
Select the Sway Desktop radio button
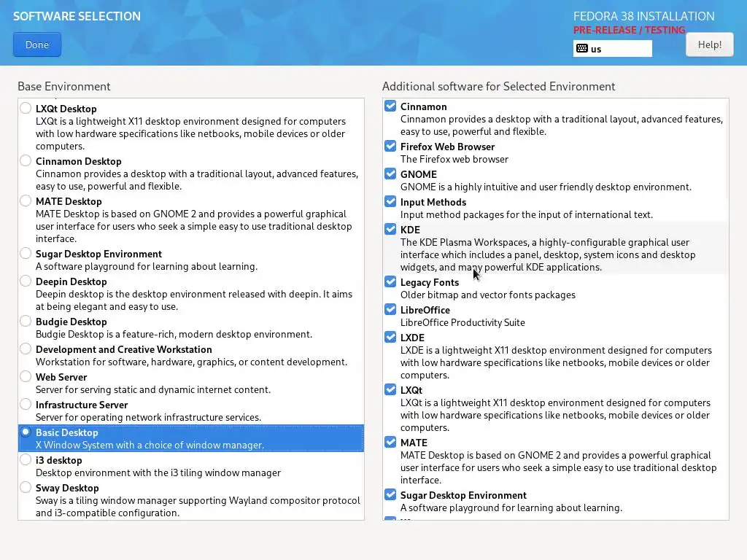(x=26, y=487)
